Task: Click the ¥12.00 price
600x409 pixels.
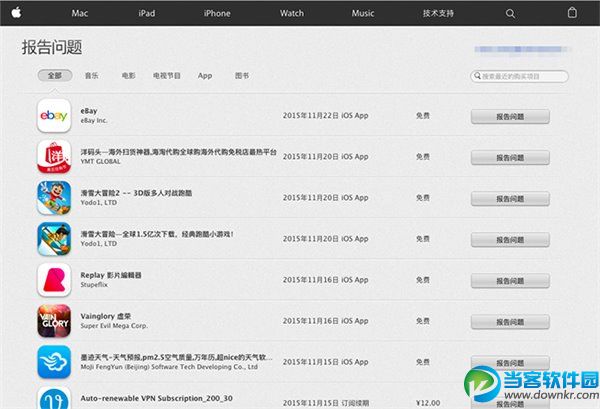Action: tap(428, 403)
